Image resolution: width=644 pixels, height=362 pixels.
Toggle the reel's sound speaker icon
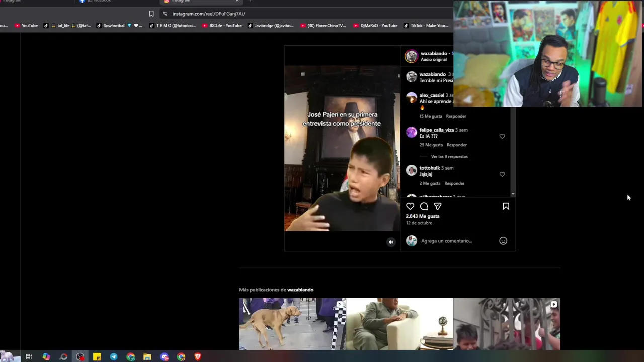pos(391,242)
